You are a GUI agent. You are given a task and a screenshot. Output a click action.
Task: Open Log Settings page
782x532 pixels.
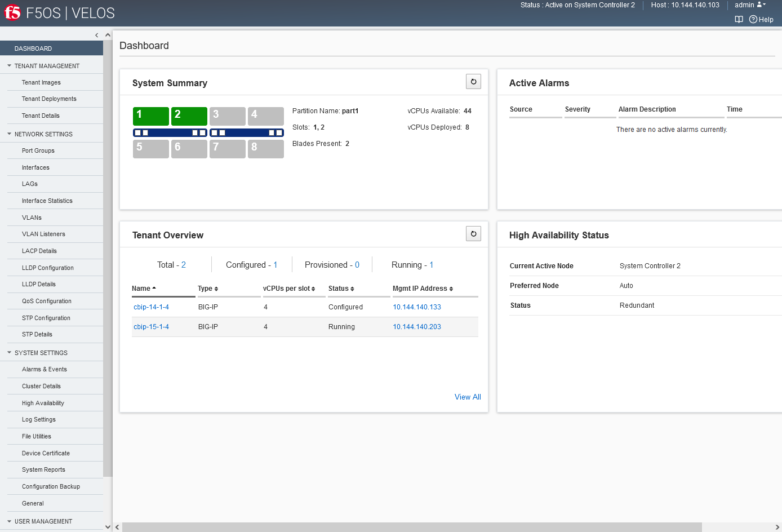tap(39, 419)
